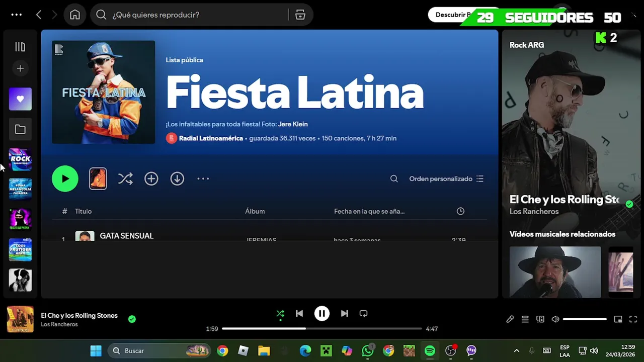
Task: Toggle the saved checkmark in the bottom player bar
Action: pos(132,319)
